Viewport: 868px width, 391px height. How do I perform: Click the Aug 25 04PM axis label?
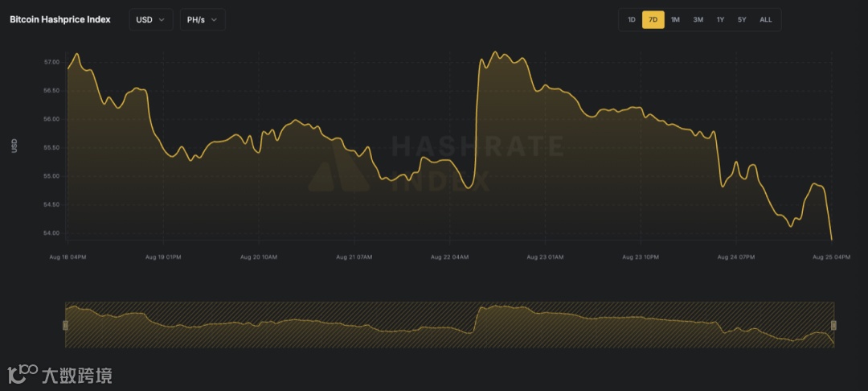coord(833,257)
